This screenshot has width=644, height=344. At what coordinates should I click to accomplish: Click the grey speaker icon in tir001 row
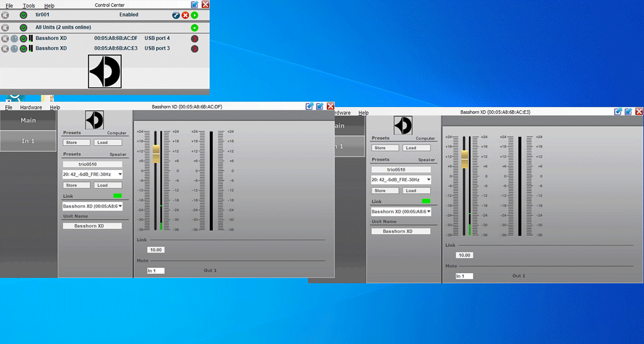tap(5, 15)
